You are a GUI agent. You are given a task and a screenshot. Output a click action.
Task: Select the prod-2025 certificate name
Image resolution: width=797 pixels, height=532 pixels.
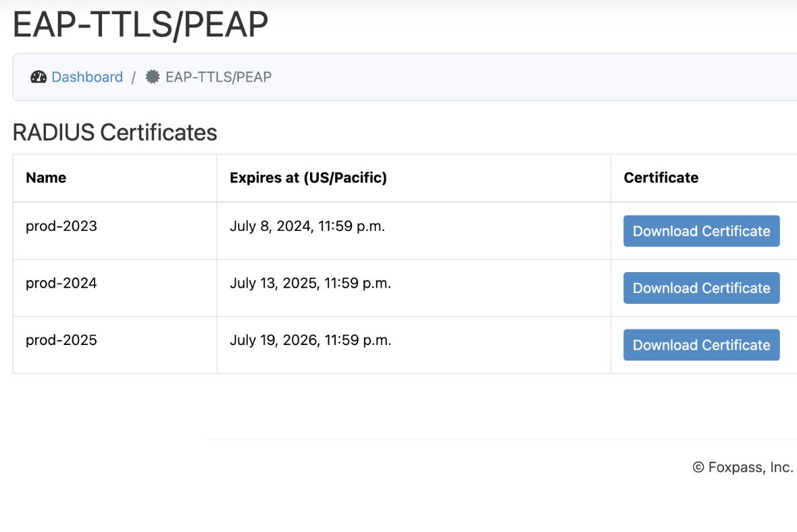pos(61,340)
